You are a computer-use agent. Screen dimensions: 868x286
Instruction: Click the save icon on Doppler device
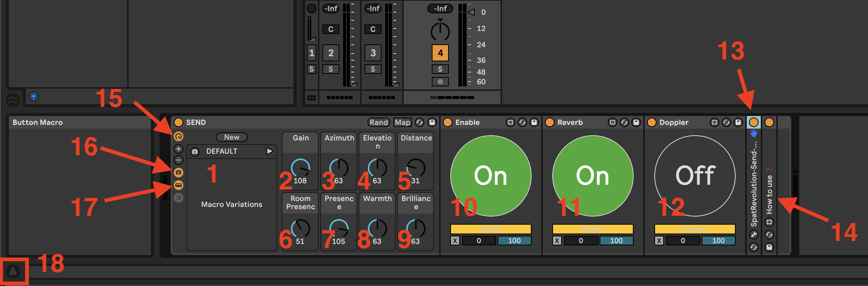pyautogui.click(x=738, y=122)
